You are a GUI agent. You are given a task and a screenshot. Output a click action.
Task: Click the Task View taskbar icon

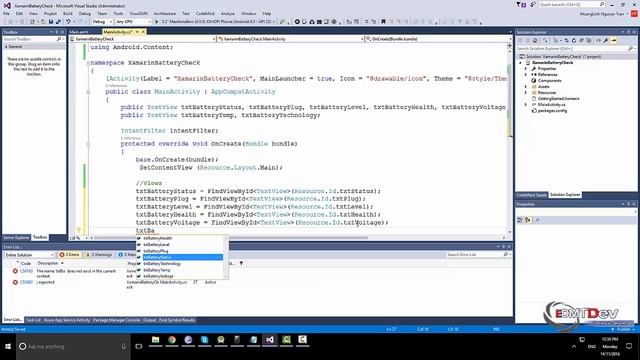[x=139, y=347]
